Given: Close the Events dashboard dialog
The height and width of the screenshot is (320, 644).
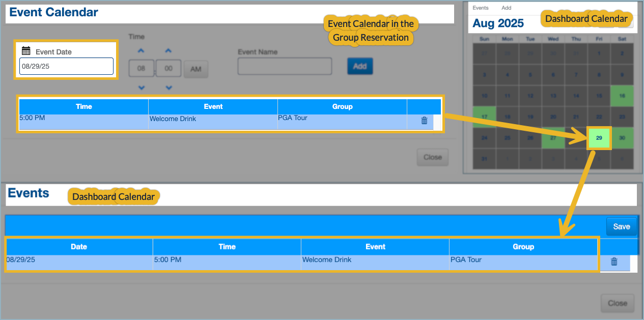Looking at the screenshot, I should [617, 303].
